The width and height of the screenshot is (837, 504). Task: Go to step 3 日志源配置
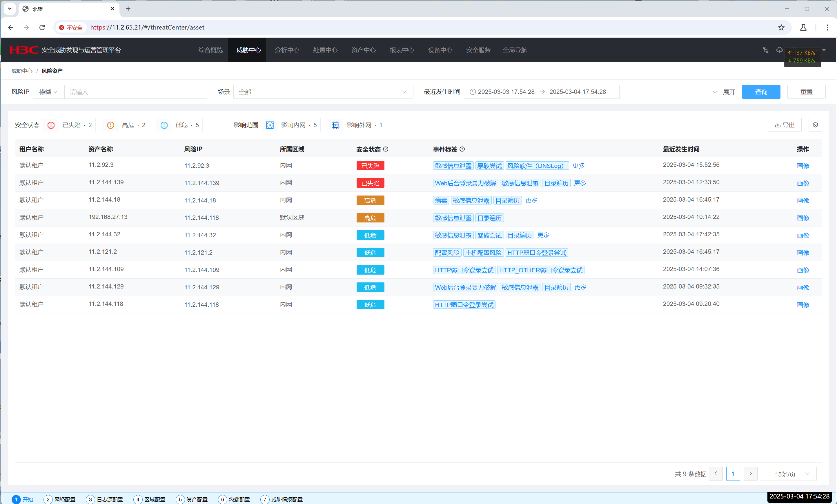click(105, 499)
